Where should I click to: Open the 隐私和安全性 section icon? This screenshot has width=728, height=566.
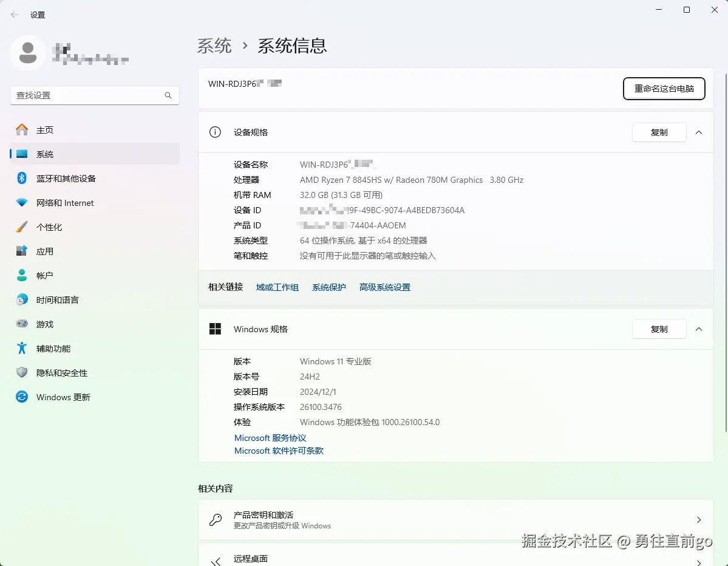tap(23, 372)
